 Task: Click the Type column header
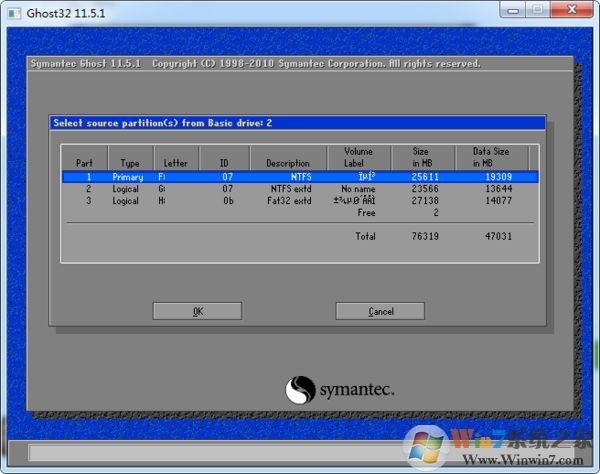(x=130, y=163)
